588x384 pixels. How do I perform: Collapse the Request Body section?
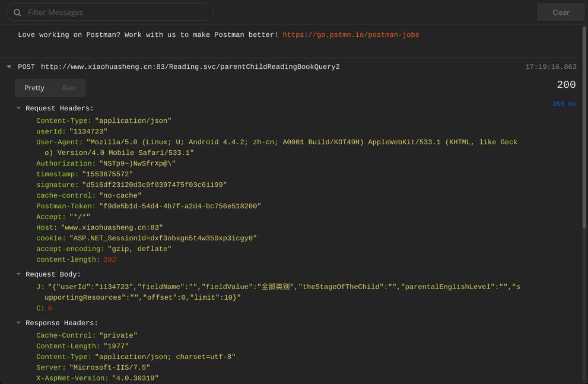18,275
